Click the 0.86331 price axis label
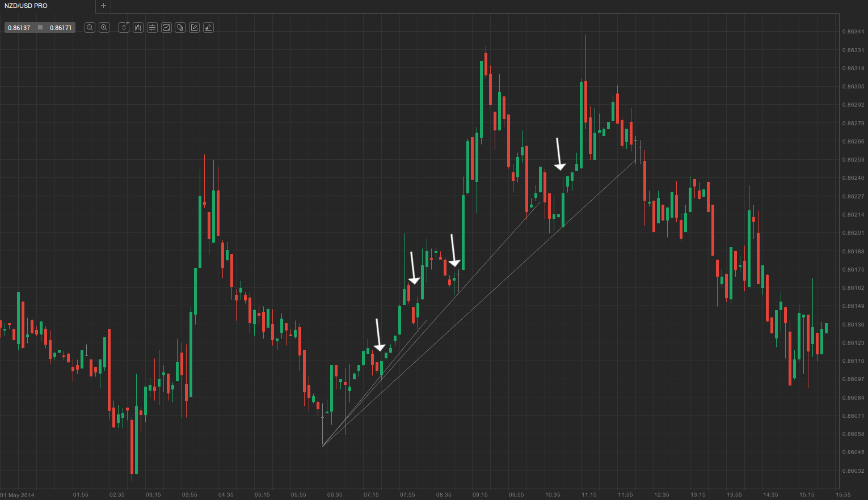This screenshot has width=868, height=500. [x=853, y=50]
